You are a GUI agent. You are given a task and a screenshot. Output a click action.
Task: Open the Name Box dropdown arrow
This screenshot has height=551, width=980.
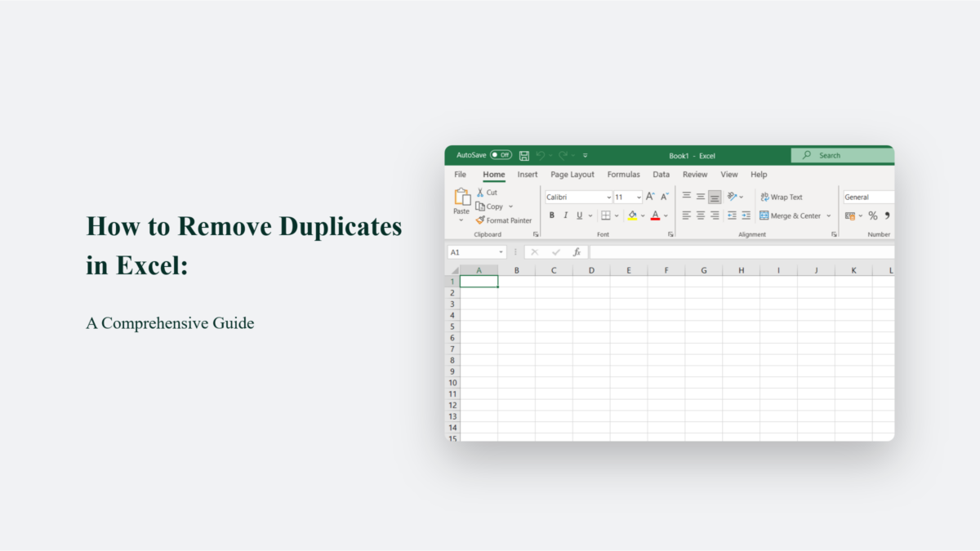pos(501,253)
